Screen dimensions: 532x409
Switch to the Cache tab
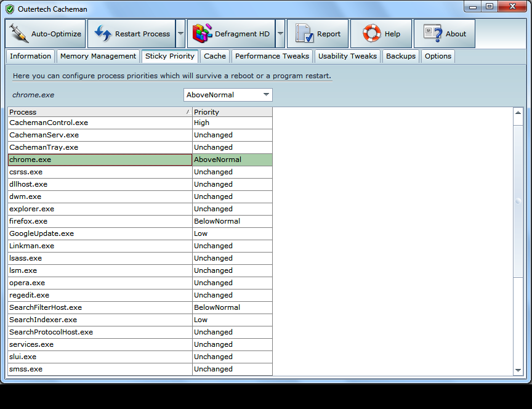(215, 56)
